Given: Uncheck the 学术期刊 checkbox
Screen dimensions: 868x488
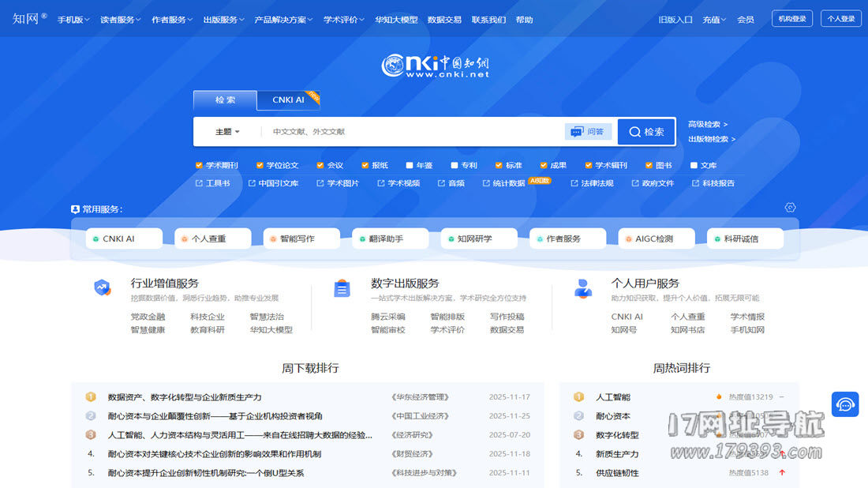Looking at the screenshot, I should [x=199, y=166].
